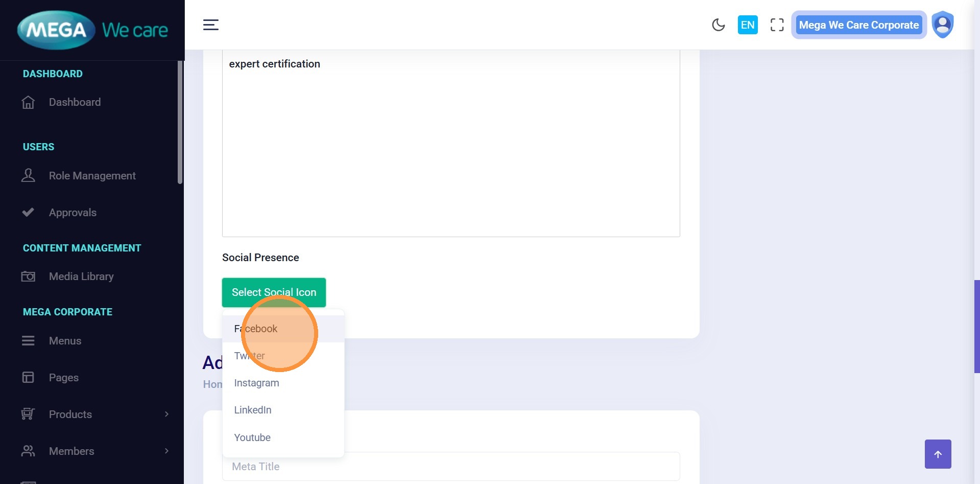Expand the Products submenu chevron
The image size is (980, 484).
click(166, 414)
